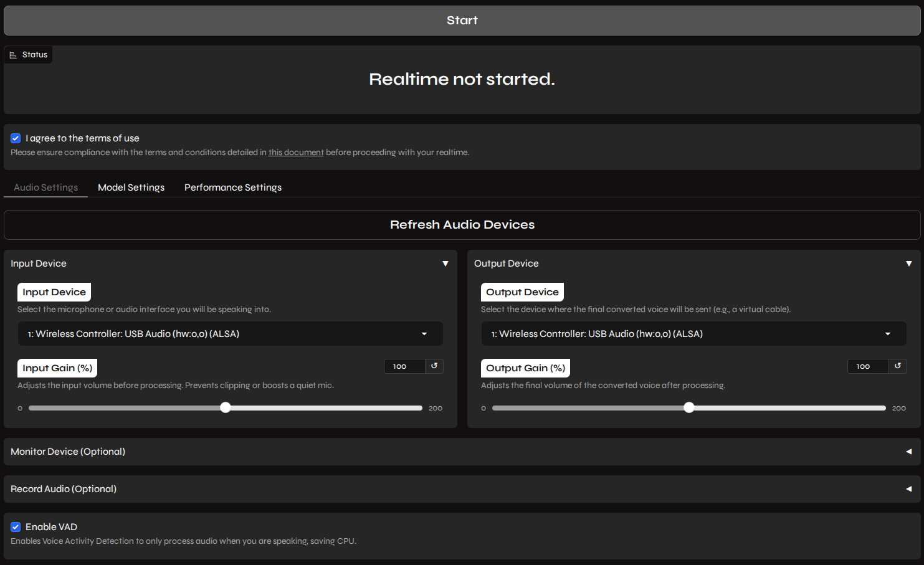Click the Input Gain number field

click(x=405, y=366)
